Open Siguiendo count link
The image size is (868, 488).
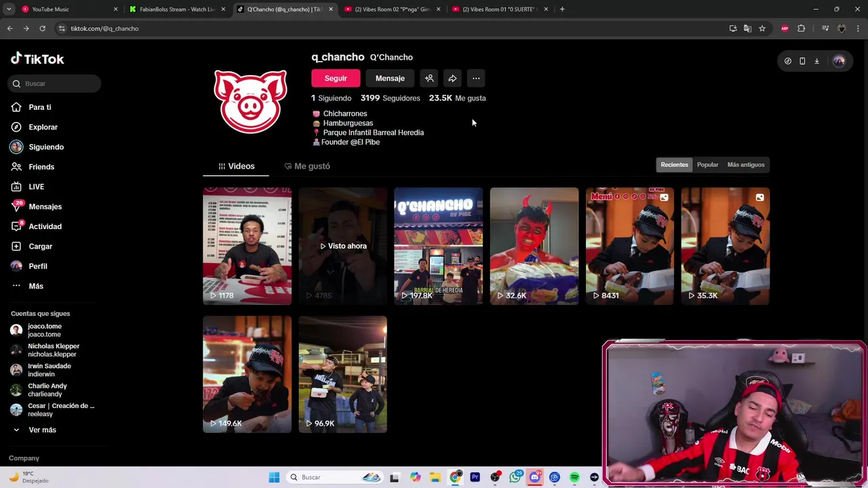[x=331, y=98]
